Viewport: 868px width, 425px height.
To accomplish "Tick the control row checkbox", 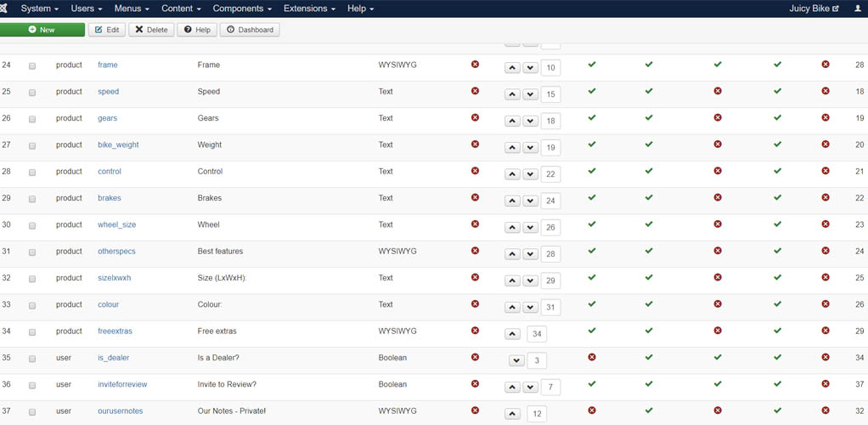I will [x=32, y=173].
